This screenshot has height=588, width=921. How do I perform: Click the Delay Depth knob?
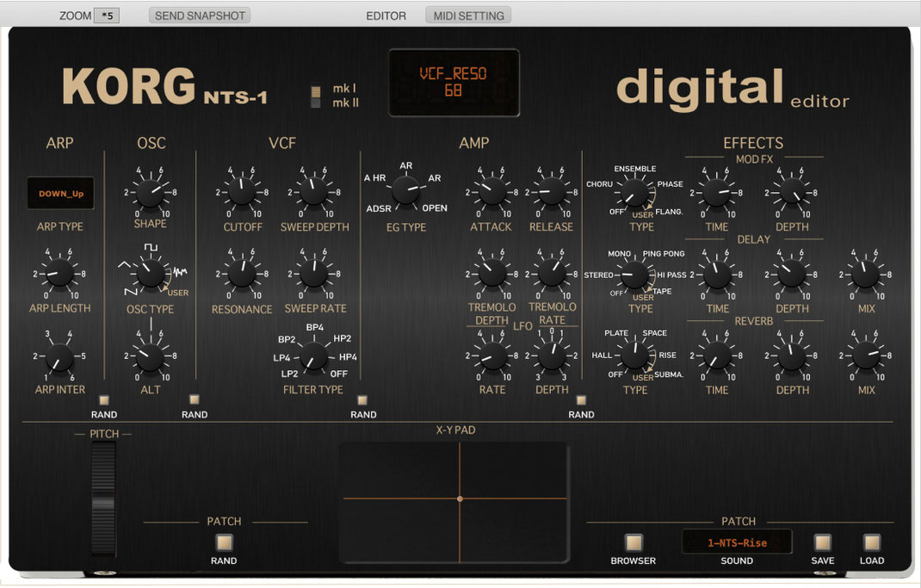792,275
